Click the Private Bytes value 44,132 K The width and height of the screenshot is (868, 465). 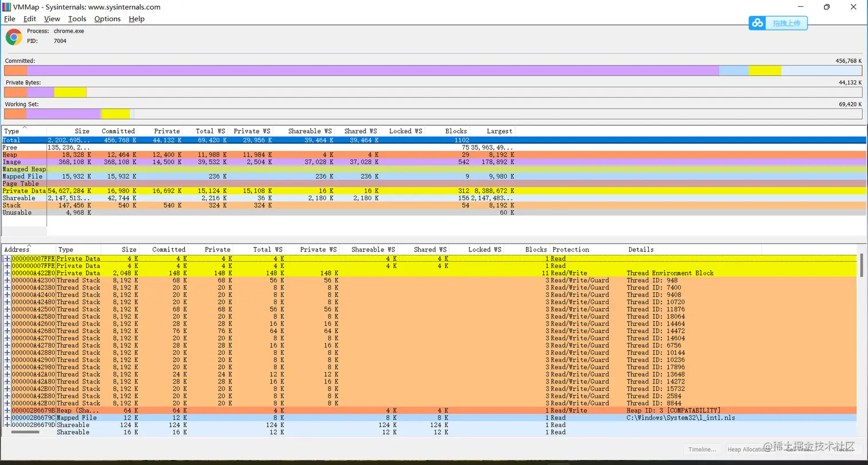coord(851,83)
